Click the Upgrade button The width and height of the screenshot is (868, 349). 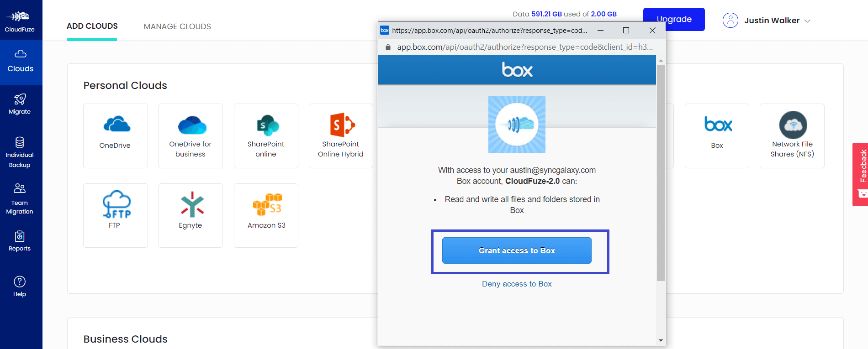click(x=674, y=19)
